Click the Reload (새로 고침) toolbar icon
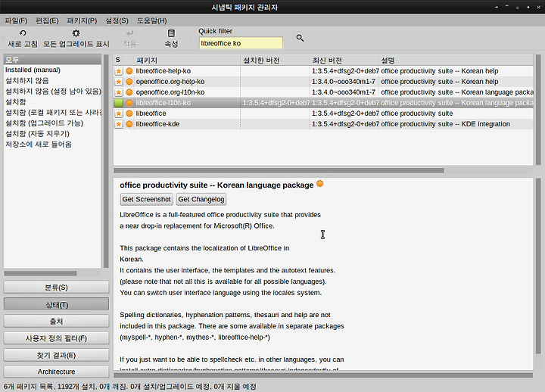Image resolution: width=545 pixels, height=392 pixels. 23,33
